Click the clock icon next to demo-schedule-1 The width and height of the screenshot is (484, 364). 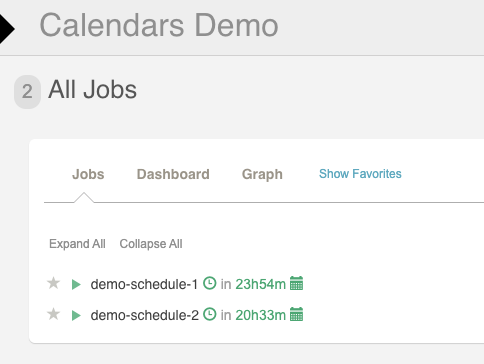pyautogui.click(x=210, y=283)
